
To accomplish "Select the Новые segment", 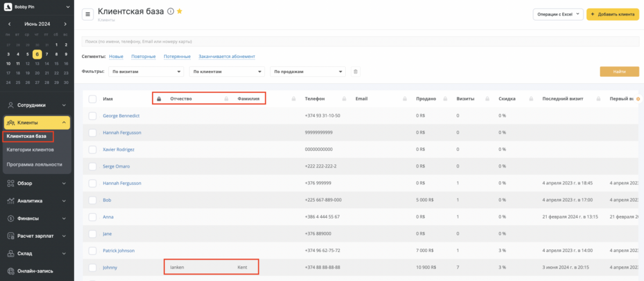I will tap(116, 56).
